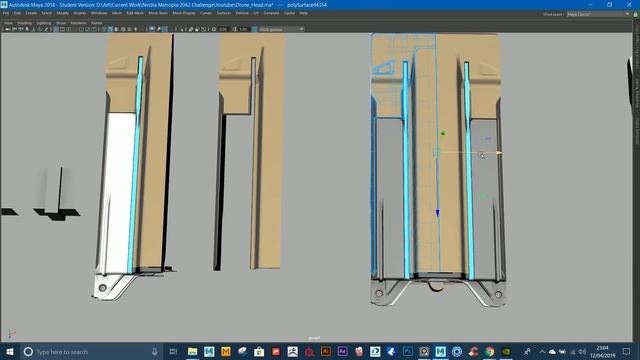Viewport: 640px width, 360px height.
Task: Click the active Maya taskbar icon
Action: [440, 351]
